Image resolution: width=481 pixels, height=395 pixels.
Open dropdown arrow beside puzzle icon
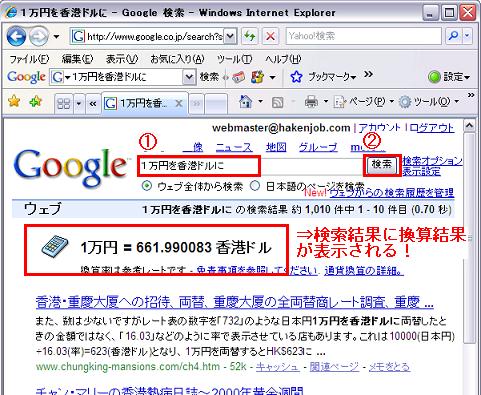(x=273, y=78)
